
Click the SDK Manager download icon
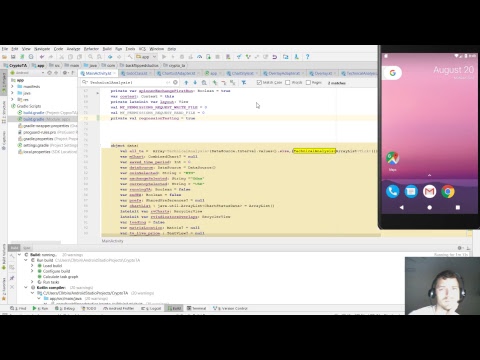(296, 57)
